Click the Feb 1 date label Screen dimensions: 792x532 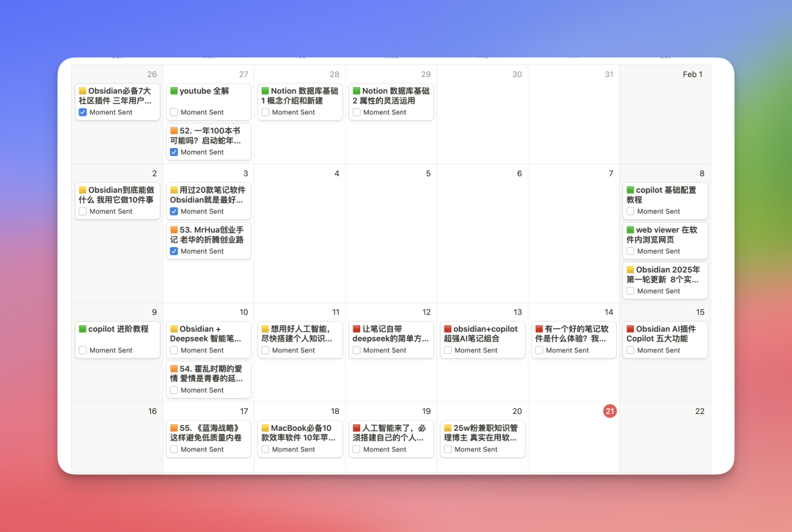coord(692,74)
